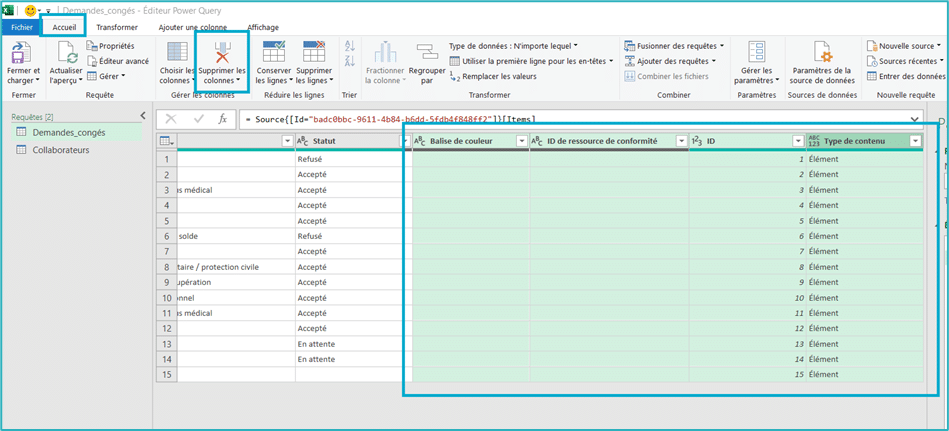Click Combiner les fichiers
This screenshot has width=949, height=431.
[666, 76]
